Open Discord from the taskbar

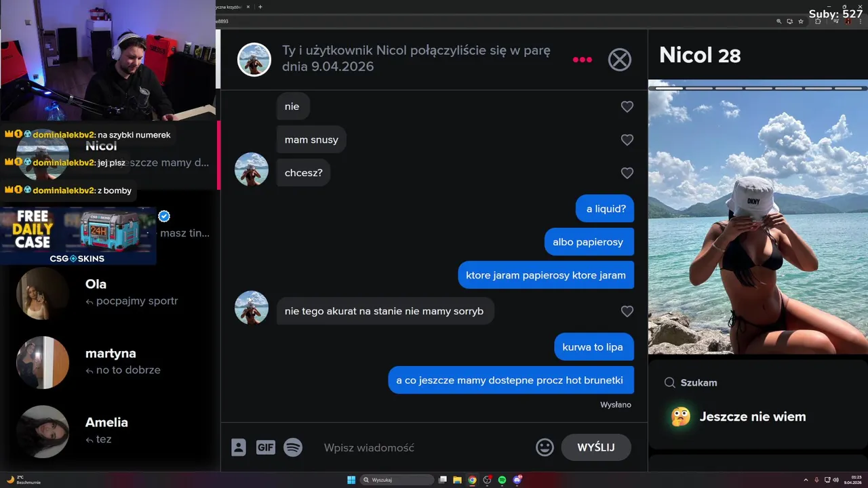(517, 480)
